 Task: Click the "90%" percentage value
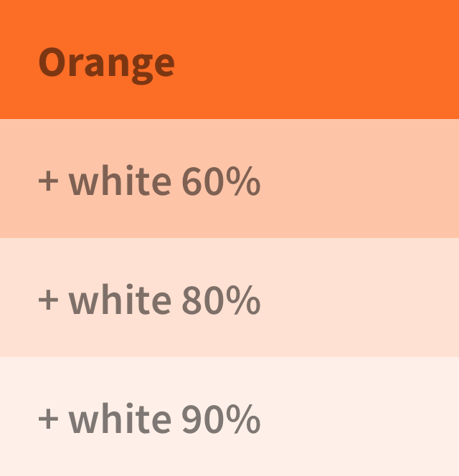point(221,419)
